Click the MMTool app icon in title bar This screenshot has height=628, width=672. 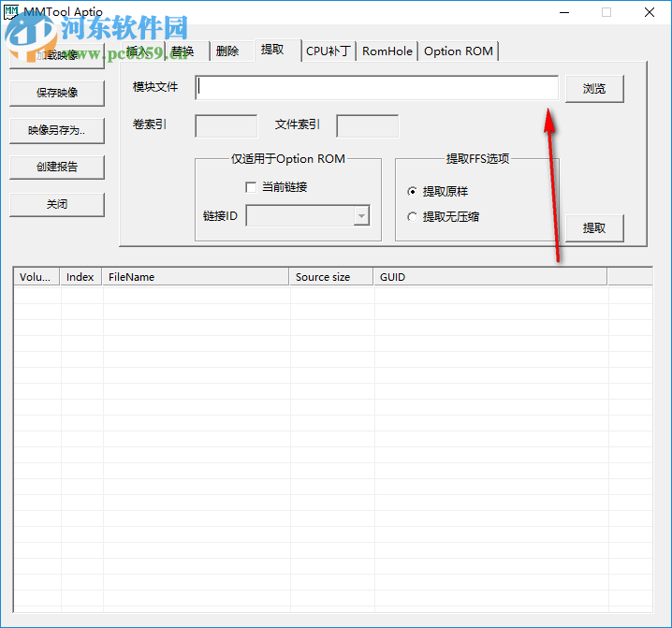point(11,12)
